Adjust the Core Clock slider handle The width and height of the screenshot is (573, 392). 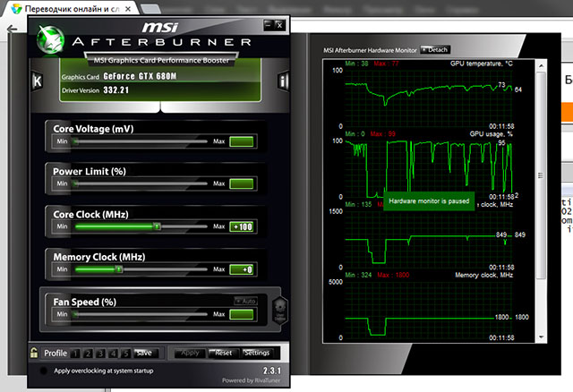point(157,226)
